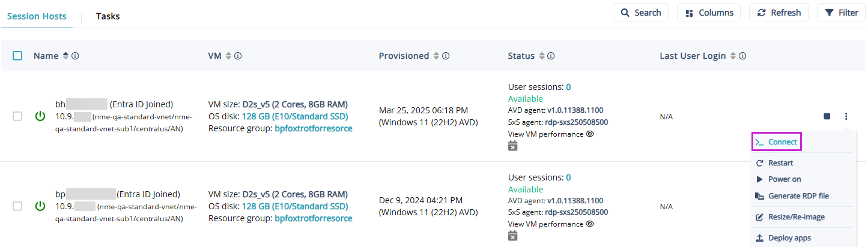Click the green power icon of first host
The height and width of the screenshot is (247, 868).
pyautogui.click(x=40, y=116)
